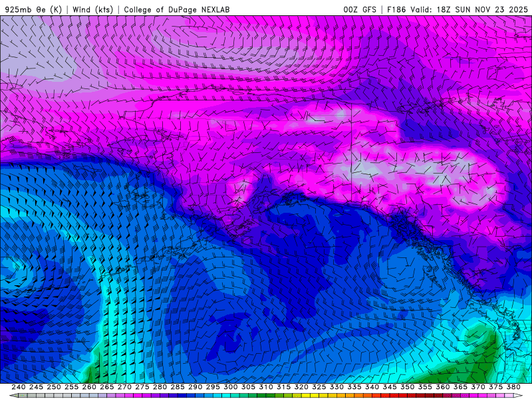Click the 'F186' forecast hour text

[396, 9]
